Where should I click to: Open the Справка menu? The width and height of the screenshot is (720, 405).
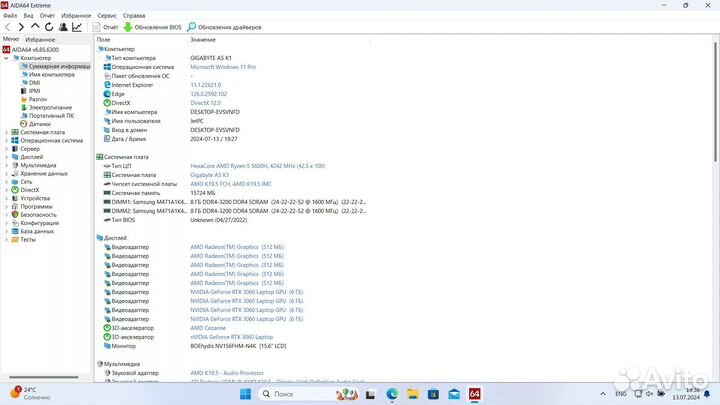[134, 16]
